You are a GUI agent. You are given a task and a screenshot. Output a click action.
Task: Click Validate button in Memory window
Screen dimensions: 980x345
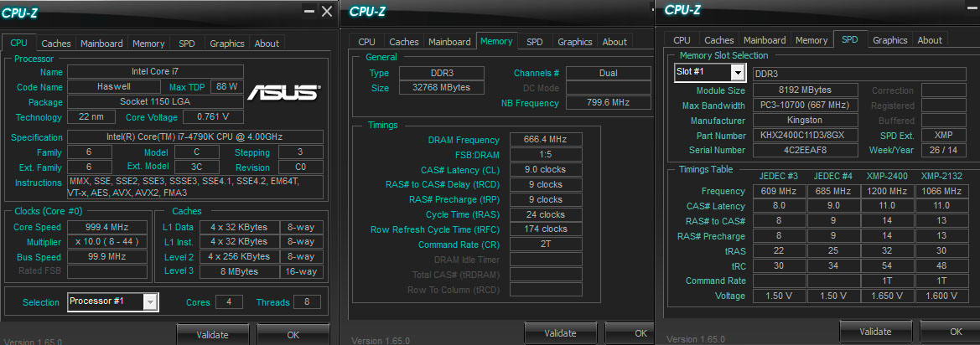coord(560,333)
